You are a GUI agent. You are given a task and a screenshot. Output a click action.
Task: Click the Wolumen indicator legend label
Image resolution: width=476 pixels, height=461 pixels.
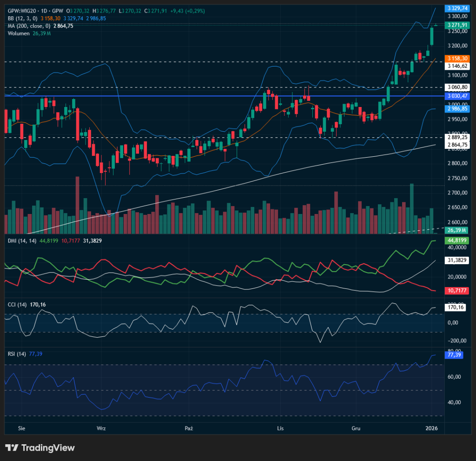(x=19, y=33)
